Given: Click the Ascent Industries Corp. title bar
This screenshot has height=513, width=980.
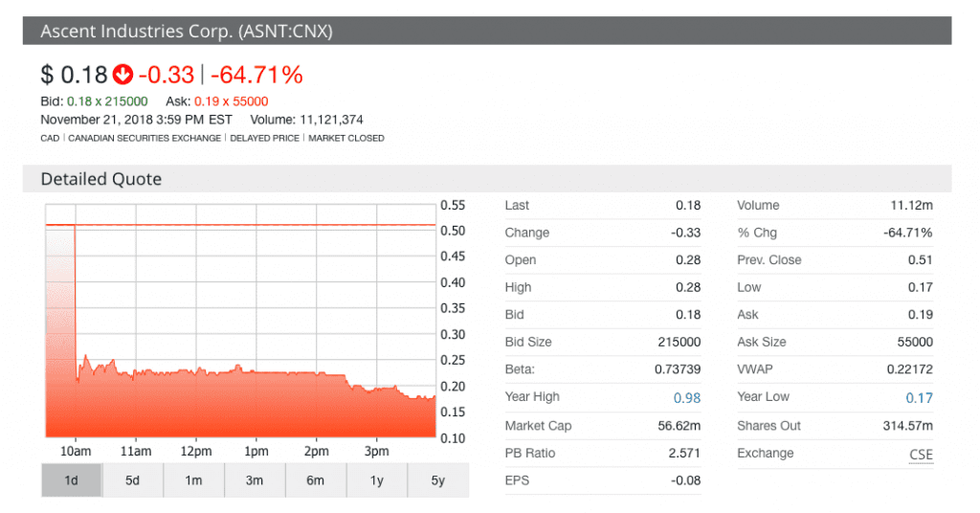Looking at the screenshot, I should point(187,31).
